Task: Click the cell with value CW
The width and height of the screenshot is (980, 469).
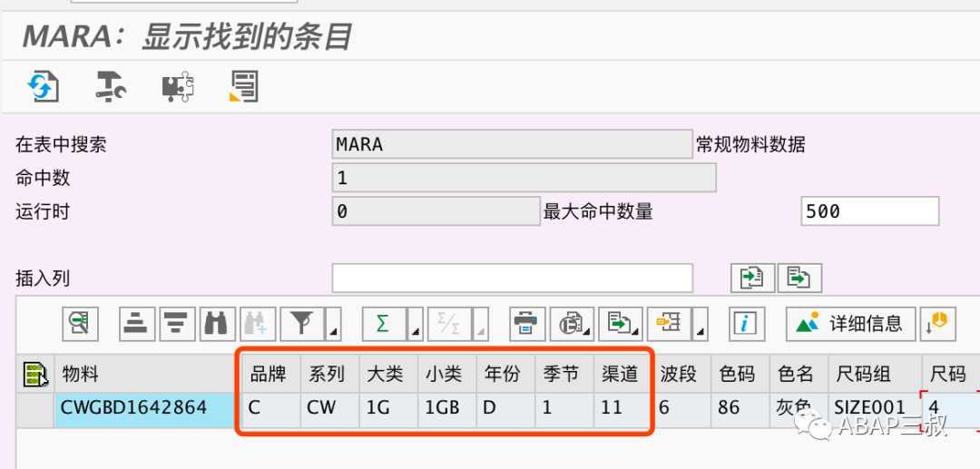Action: [x=330, y=409]
